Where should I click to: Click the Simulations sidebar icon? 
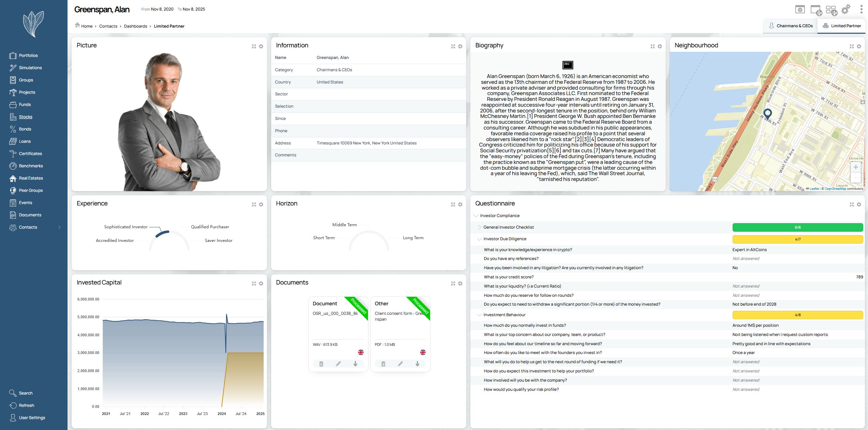coord(13,68)
